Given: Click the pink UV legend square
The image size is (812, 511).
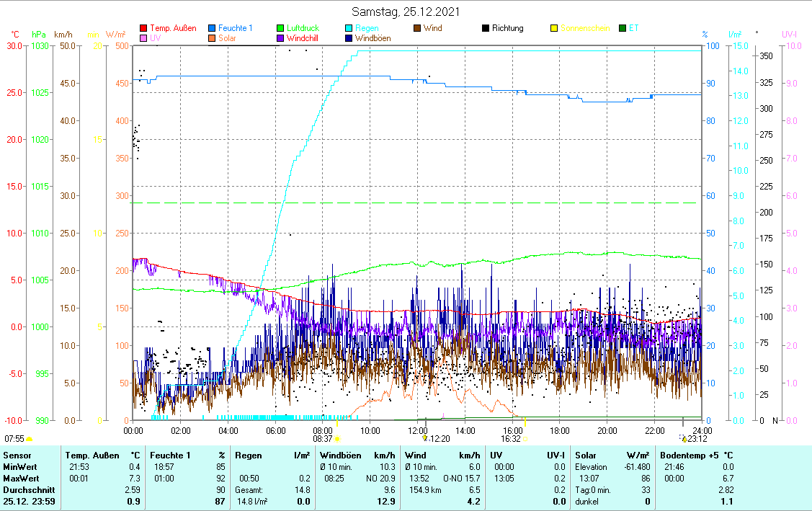Looking at the screenshot, I should (143, 38).
